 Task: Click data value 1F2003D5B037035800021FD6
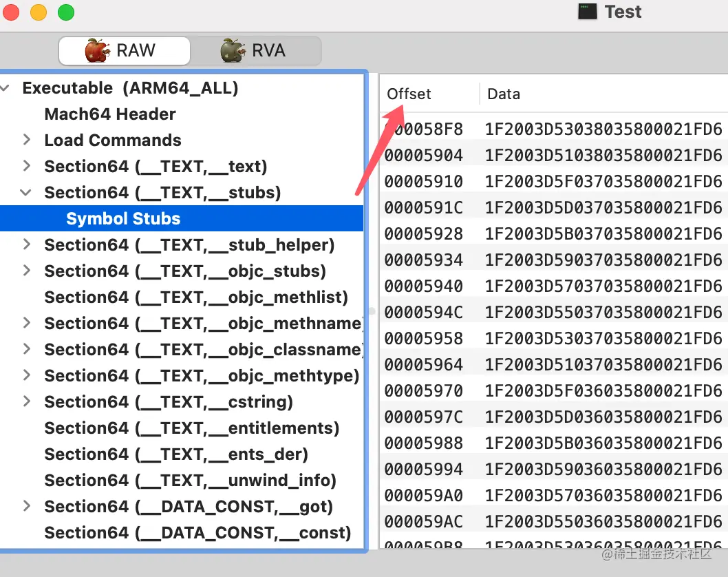point(603,233)
